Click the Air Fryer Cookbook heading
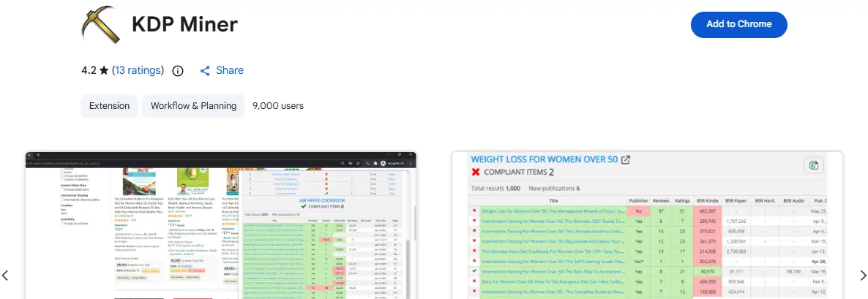Viewport: 868px width, 299px height. tap(322, 199)
